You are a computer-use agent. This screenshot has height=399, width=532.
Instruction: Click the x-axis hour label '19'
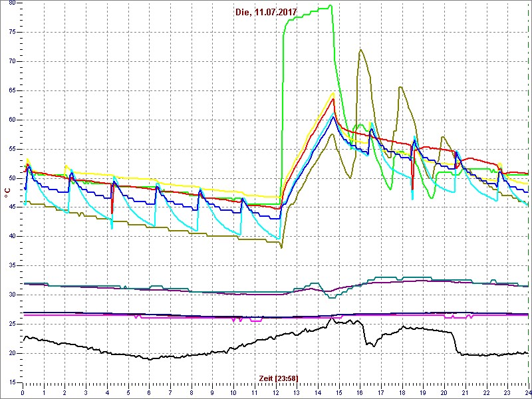pos(423,392)
